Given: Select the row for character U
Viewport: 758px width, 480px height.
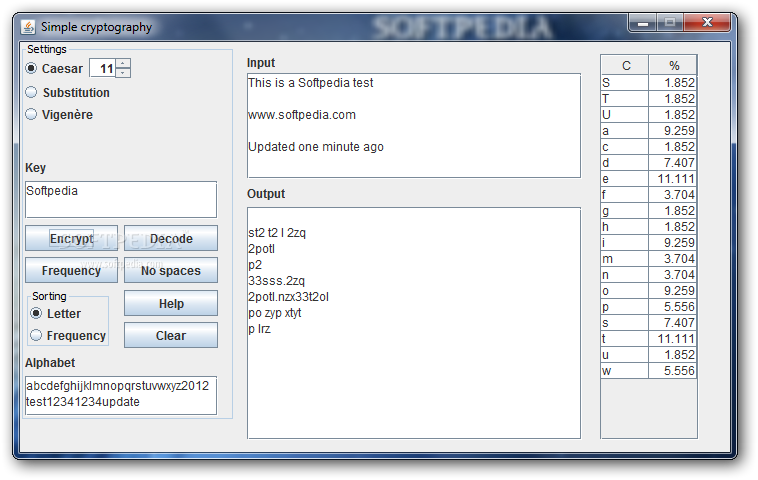Looking at the screenshot, I should coord(649,115).
